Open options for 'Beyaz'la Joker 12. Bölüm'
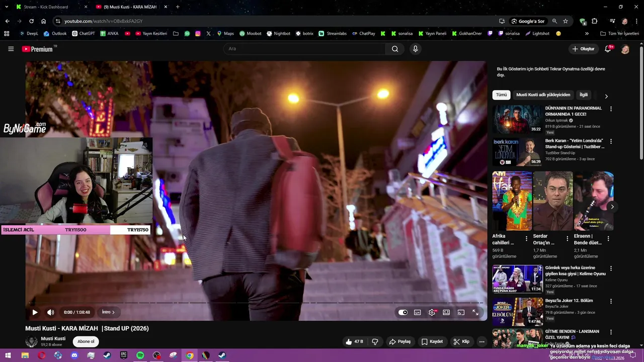Screen dimensions: 644x362 611,301
